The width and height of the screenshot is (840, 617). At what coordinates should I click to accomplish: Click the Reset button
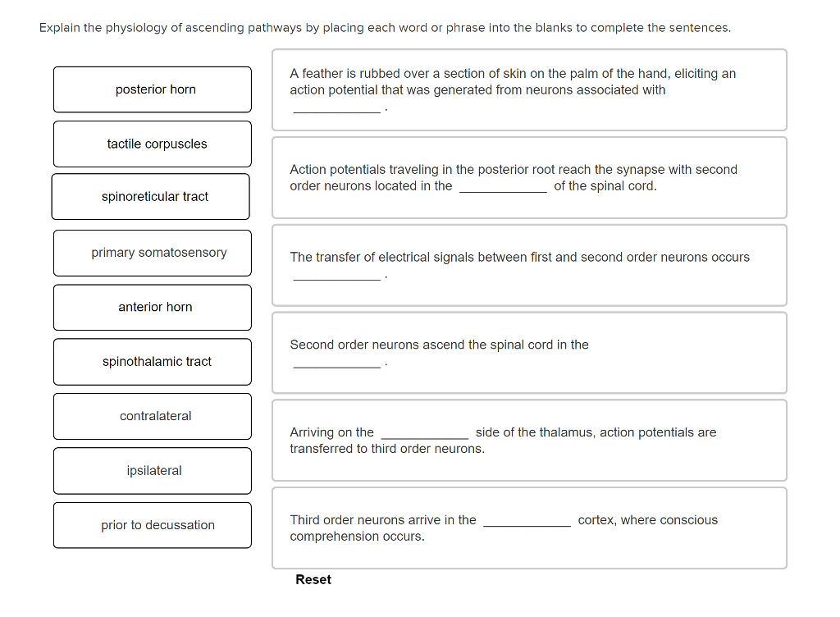click(313, 579)
